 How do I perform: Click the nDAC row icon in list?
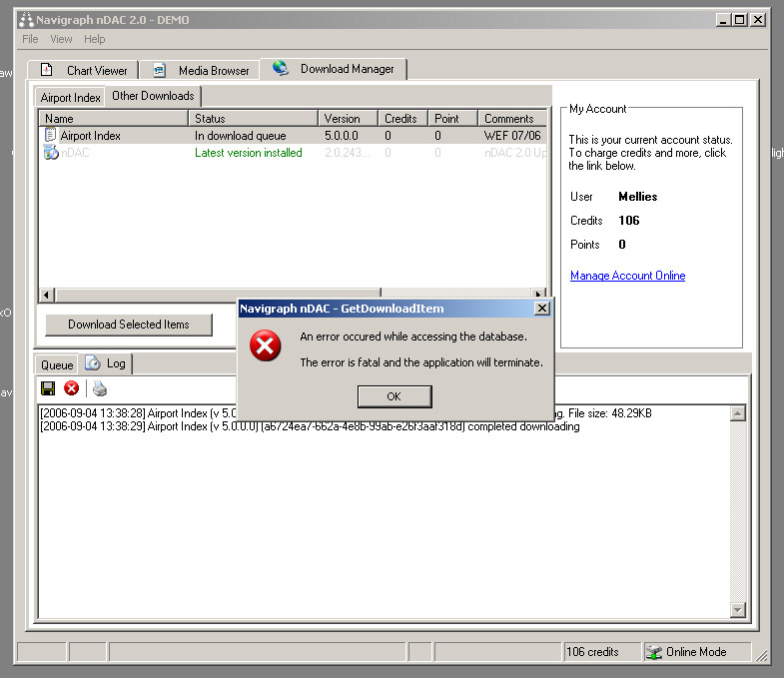(x=50, y=153)
